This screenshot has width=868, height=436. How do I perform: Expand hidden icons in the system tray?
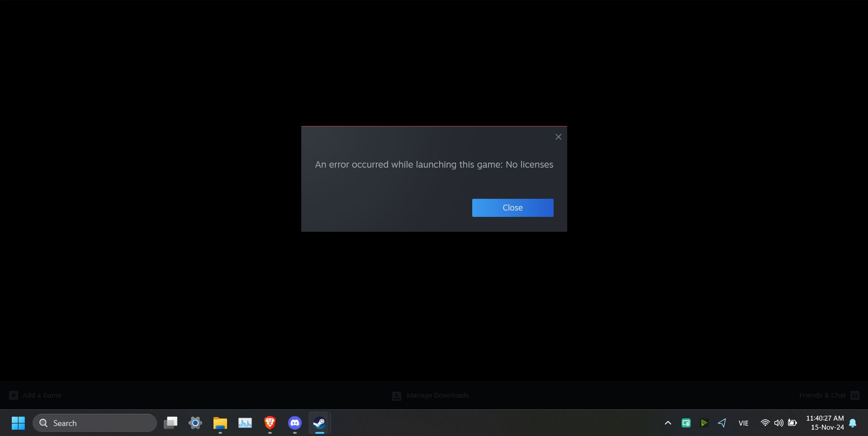click(668, 423)
